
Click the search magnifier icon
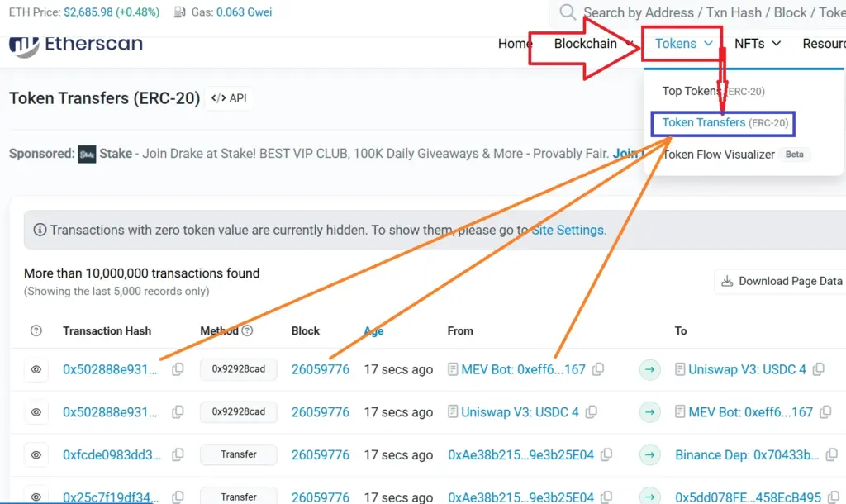click(568, 12)
